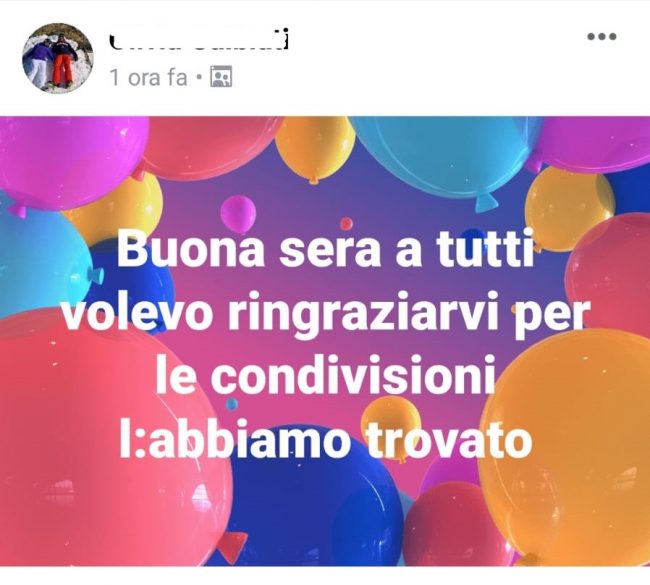Click the yellow balloon at upper right
The image size is (650, 585).
point(570,207)
